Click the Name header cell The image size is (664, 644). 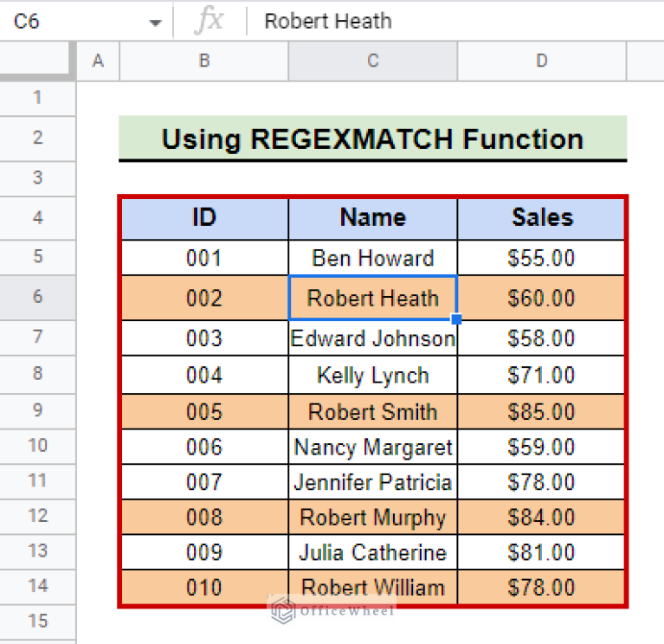point(372,217)
